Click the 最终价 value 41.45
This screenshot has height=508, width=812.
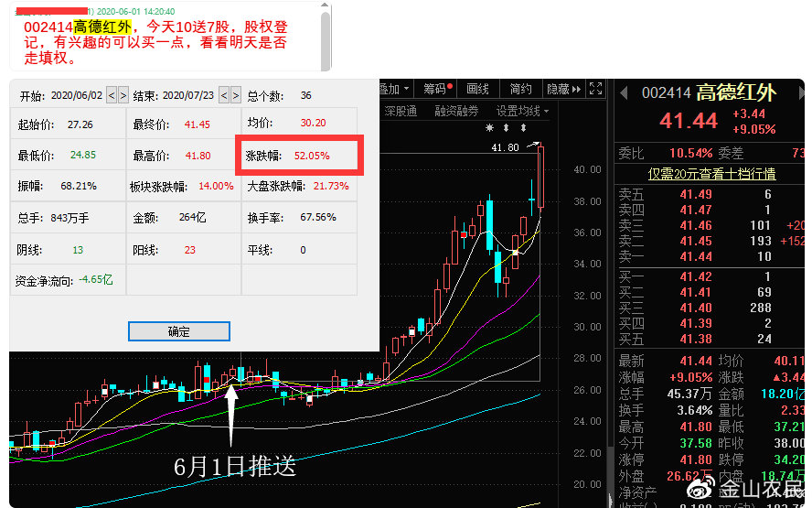(198, 124)
